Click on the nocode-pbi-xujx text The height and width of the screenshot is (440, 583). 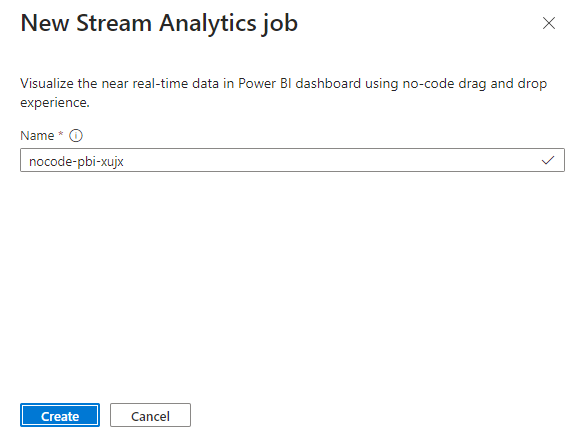pyautogui.click(x=76, y=162)
